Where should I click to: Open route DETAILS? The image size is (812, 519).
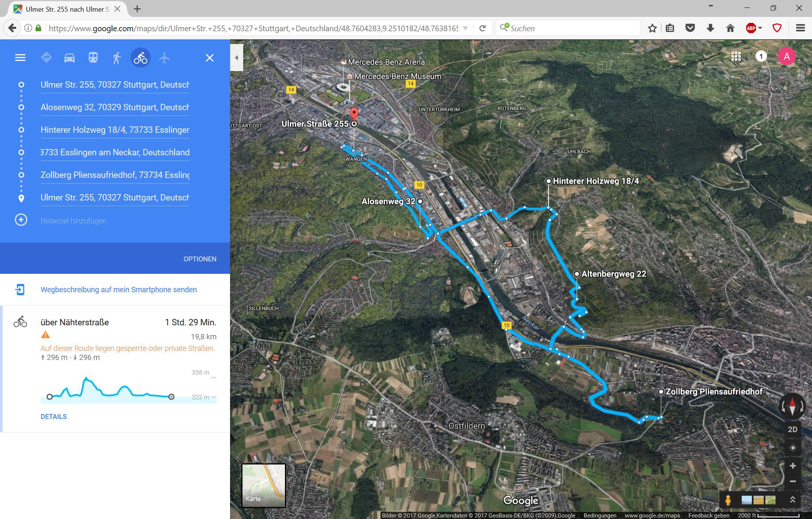pos(54,417)
